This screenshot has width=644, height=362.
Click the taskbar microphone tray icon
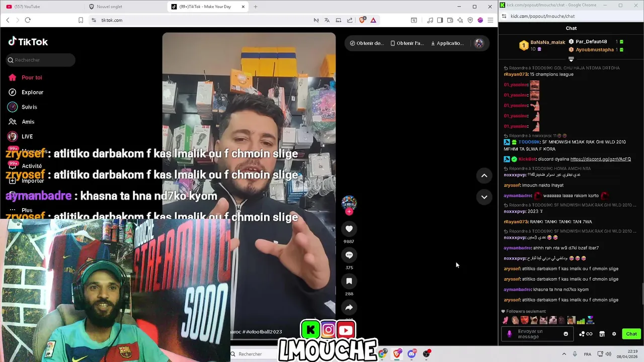(575, 354)
